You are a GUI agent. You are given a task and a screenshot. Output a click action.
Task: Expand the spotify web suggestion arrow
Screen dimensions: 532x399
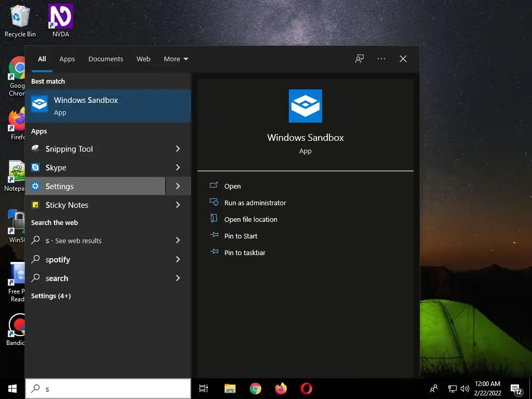coord(178,259)
